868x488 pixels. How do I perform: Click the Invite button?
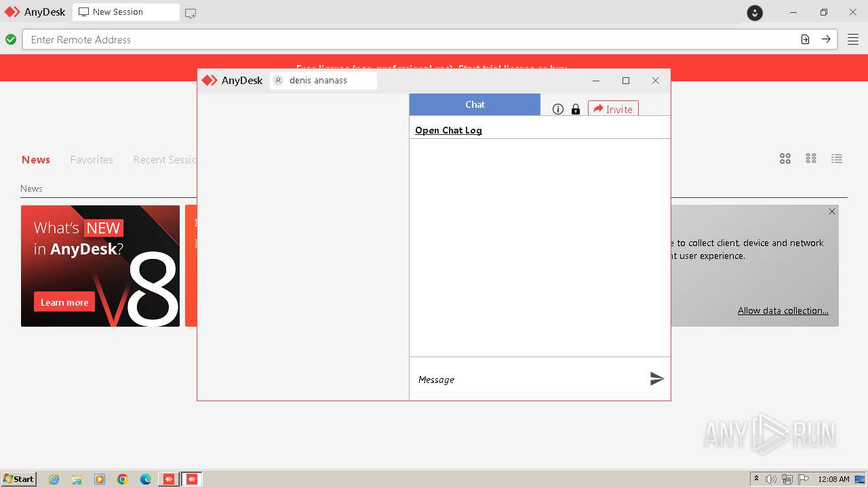[613, 109]
